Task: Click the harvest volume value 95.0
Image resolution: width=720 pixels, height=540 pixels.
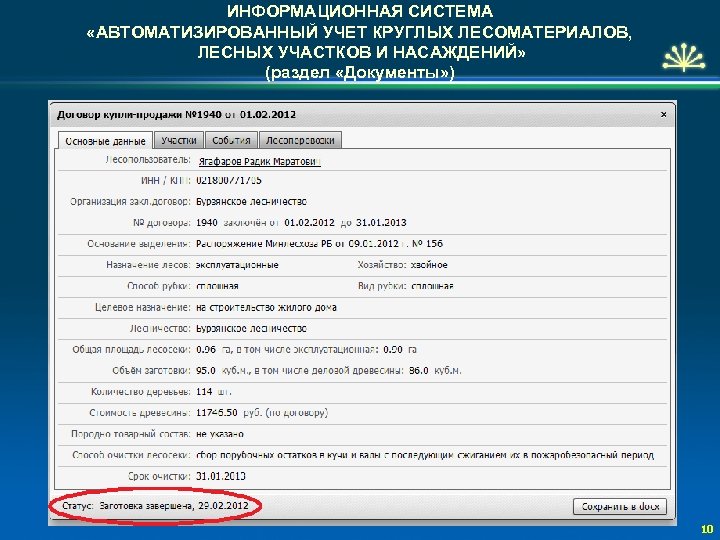Action: (x=206, y=371)
